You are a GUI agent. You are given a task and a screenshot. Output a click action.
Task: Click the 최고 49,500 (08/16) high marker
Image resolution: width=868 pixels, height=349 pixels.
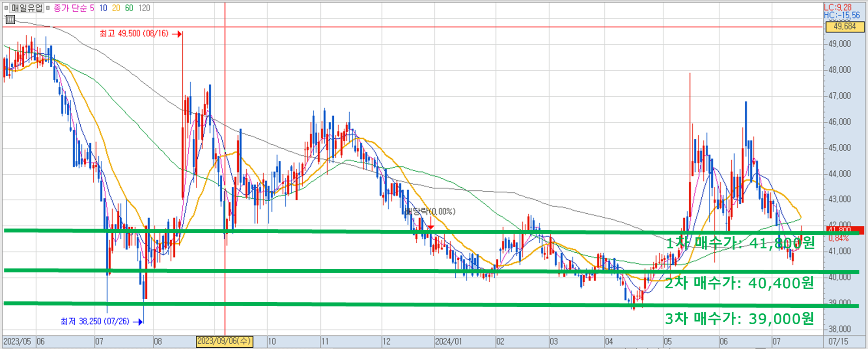click(x=140, y=33)
